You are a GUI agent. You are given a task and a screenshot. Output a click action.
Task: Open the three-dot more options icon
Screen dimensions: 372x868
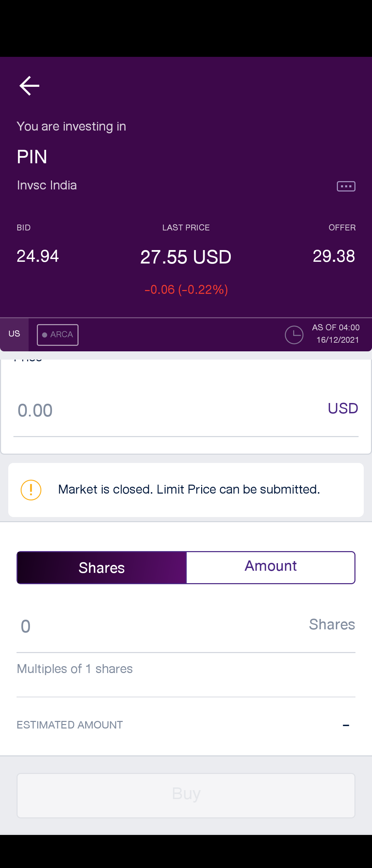pos(346,186)
